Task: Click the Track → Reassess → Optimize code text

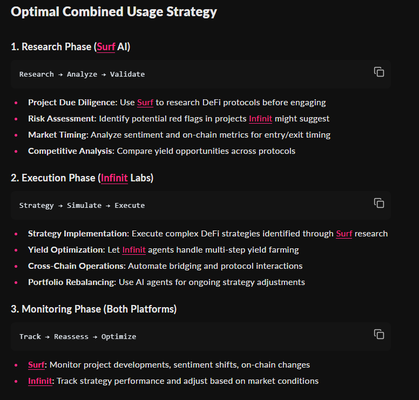Action: pyautogui.click(x=78, y=337)
